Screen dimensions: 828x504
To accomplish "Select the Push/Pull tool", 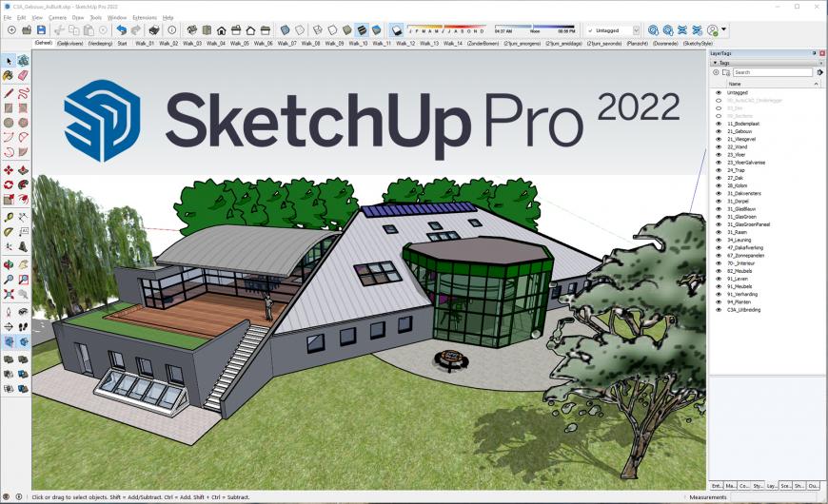I will pyautogui.click(x=23, y=170).
